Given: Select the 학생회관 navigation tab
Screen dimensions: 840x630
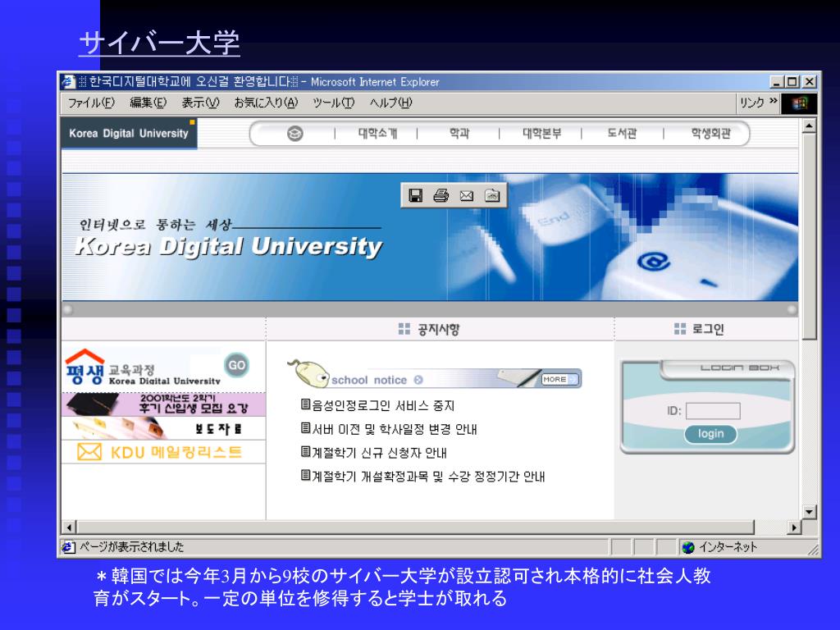Looking at the screenshot, I should pyautogui.click(x=710, y=134).
